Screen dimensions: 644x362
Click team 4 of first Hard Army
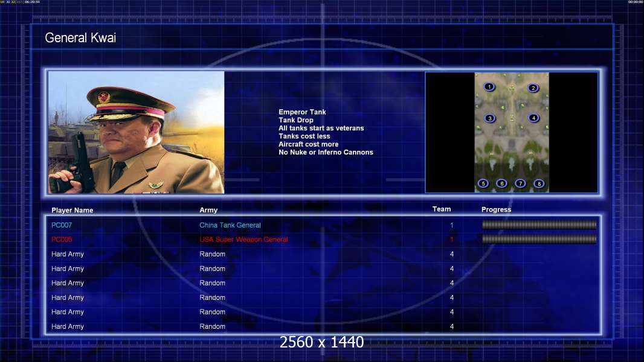(452, 254)
